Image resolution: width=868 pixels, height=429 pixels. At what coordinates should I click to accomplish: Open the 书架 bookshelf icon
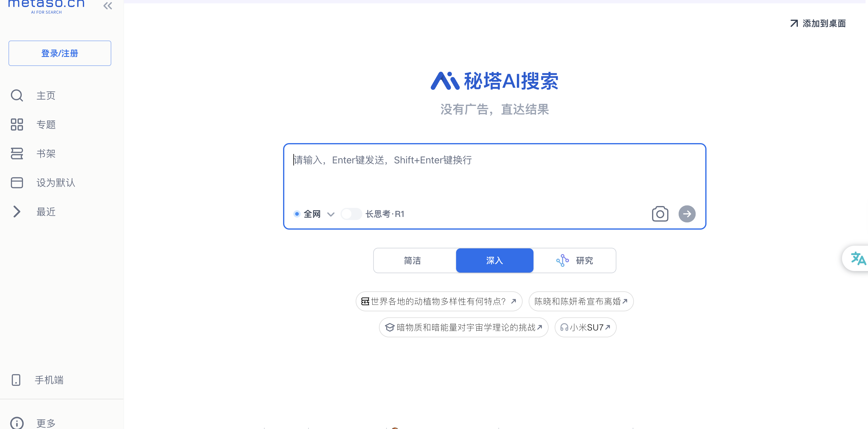17,154
